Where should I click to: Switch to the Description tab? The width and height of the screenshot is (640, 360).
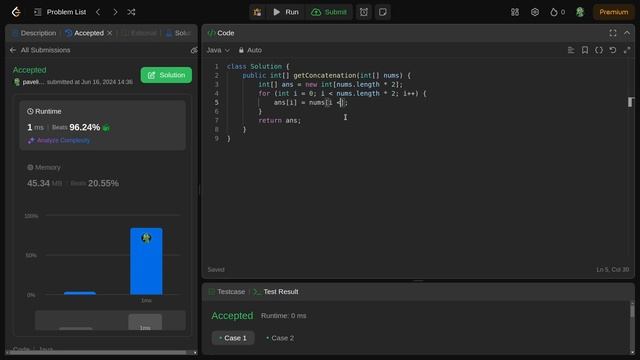click(34, 33)
